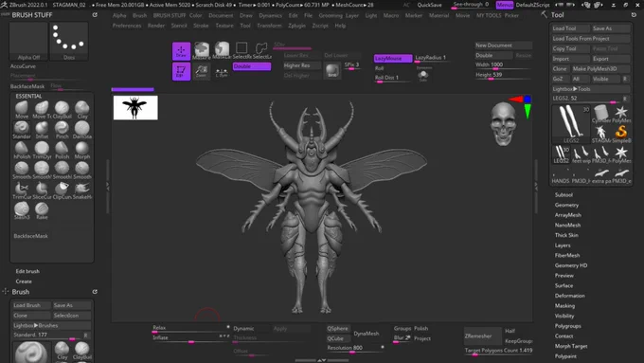The image size is (644, 363).
Task: Toggle LazyMouse on or off
Action: pos(393,59)
